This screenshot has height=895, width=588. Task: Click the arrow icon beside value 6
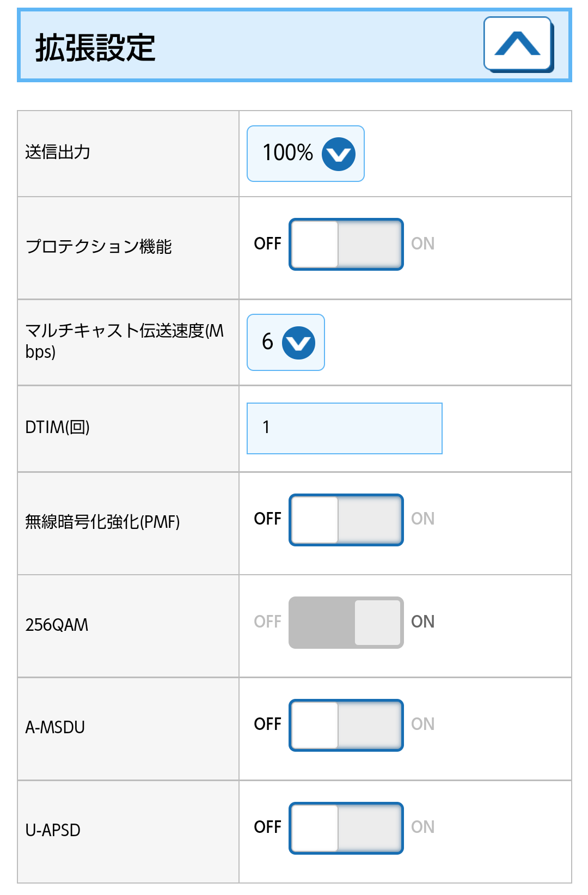(x=298, y=343)
